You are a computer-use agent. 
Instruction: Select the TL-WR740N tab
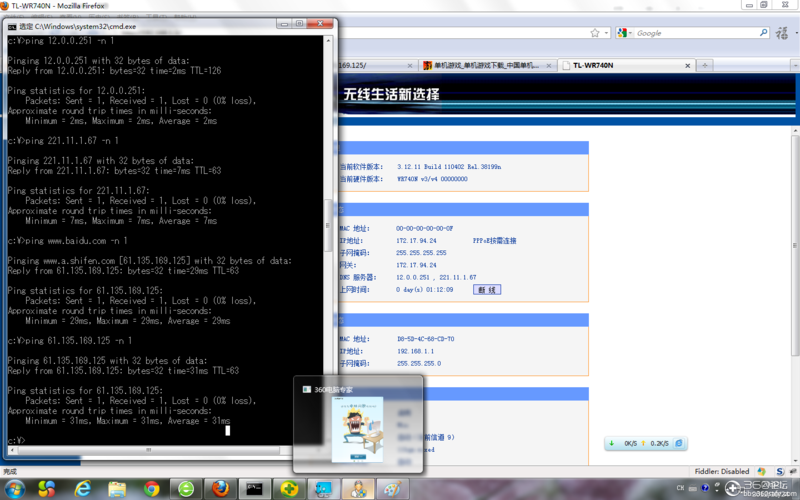pyautogui.click(x=627, y=65)
